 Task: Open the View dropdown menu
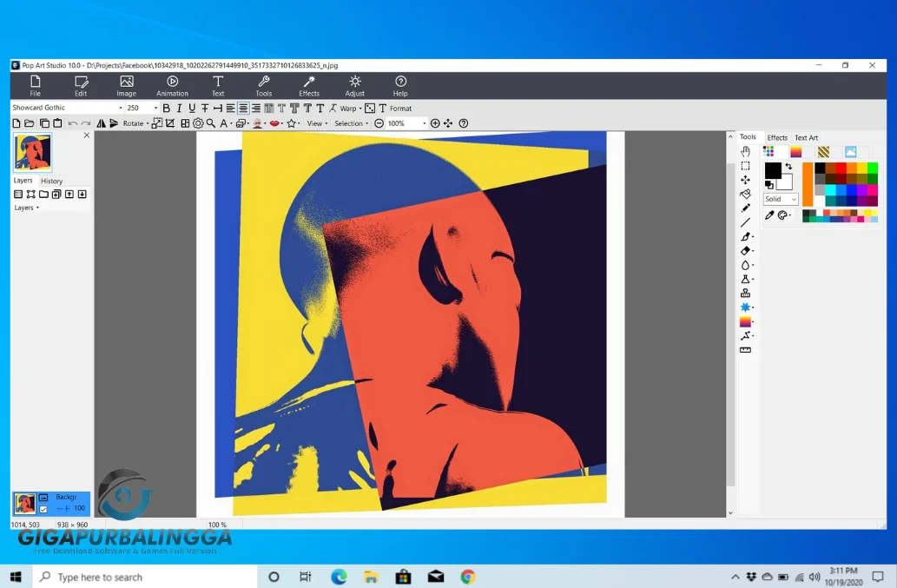click(x=317, y=123)
